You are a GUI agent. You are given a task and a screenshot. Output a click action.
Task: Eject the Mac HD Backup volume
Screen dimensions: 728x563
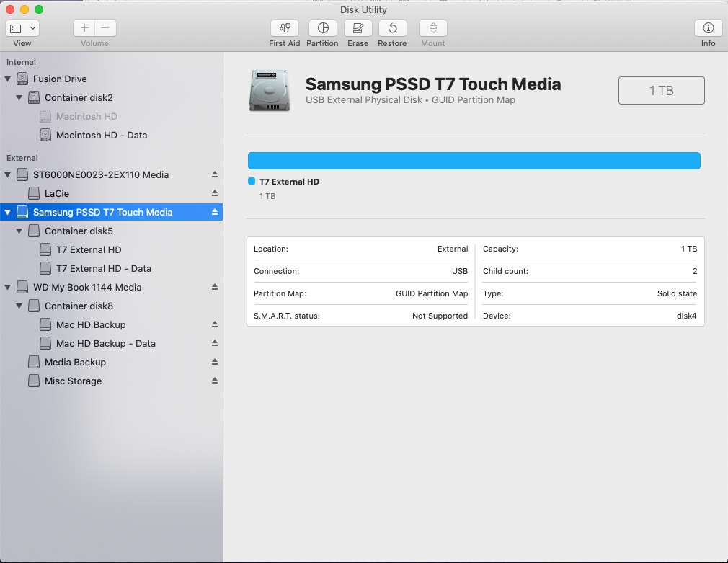pyautogui.click(x=215, y=324)
